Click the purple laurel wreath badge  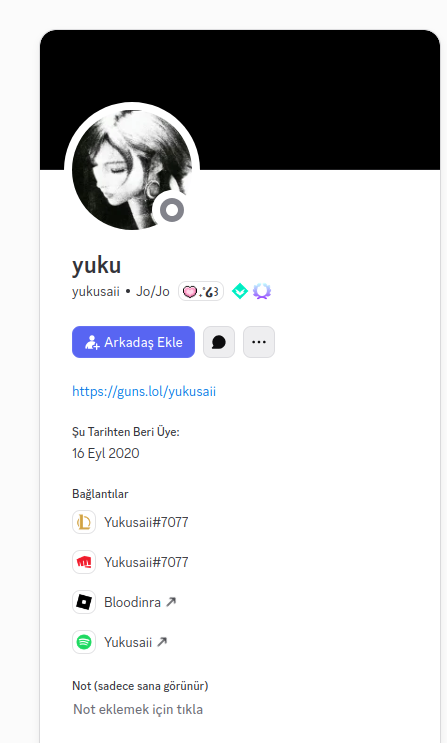click(262, 291)
